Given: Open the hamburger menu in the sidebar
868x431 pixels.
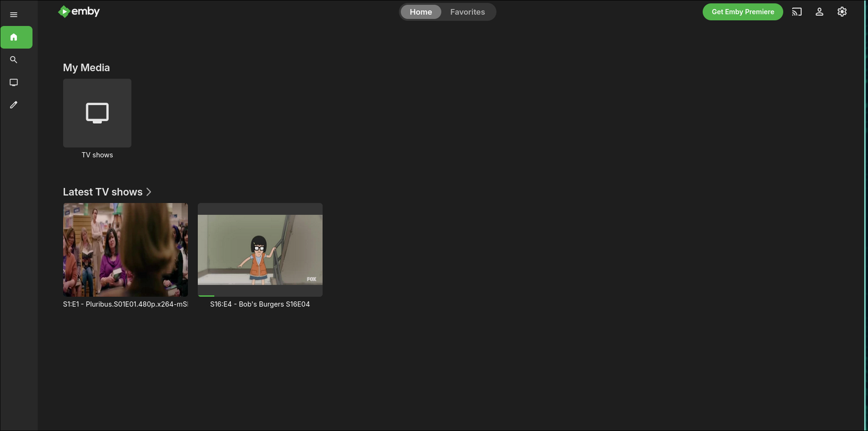Looking at the screenshot, I should (x=14, y=14).
